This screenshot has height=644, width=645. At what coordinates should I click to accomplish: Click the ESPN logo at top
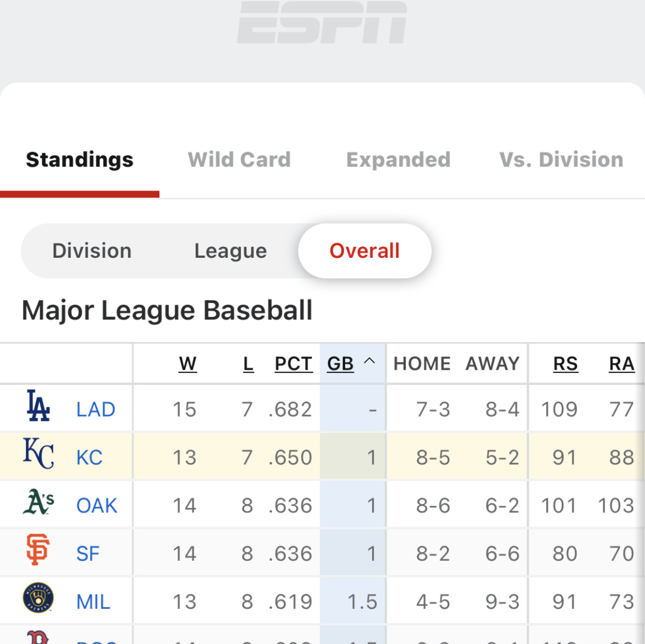pyautogui.click(x=322, y=22)
